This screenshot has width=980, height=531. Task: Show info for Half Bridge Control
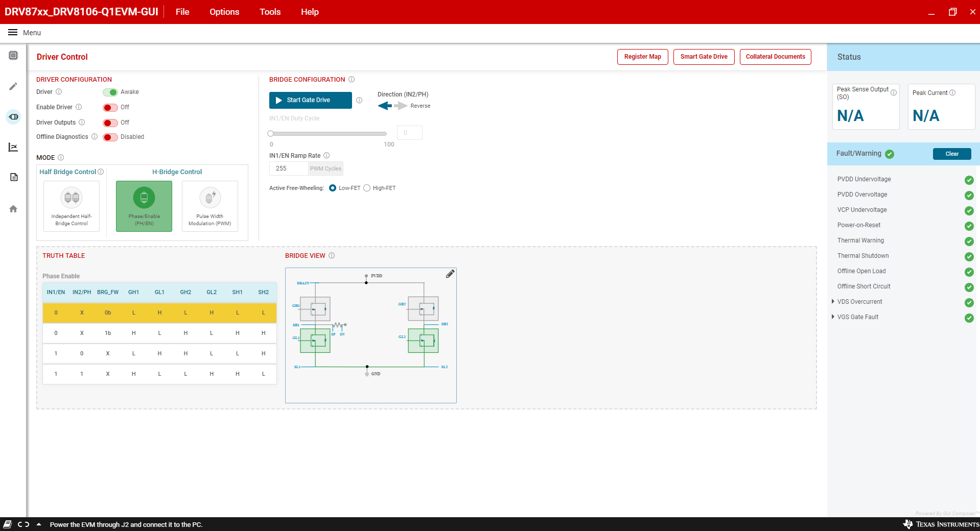(x=101, y=172)
